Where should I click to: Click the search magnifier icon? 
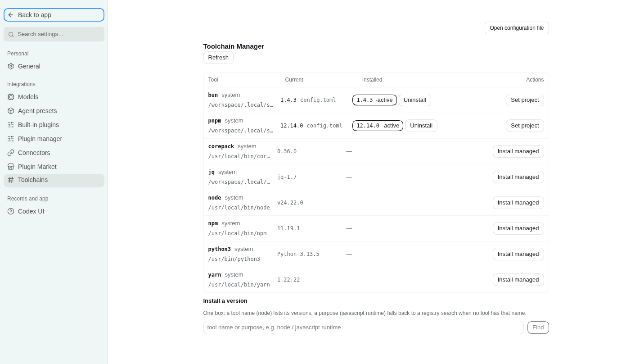11,34
